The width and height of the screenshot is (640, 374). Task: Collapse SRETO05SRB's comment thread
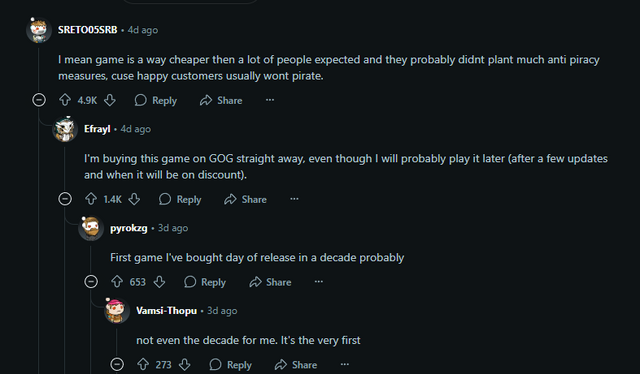tap(39, 100)
